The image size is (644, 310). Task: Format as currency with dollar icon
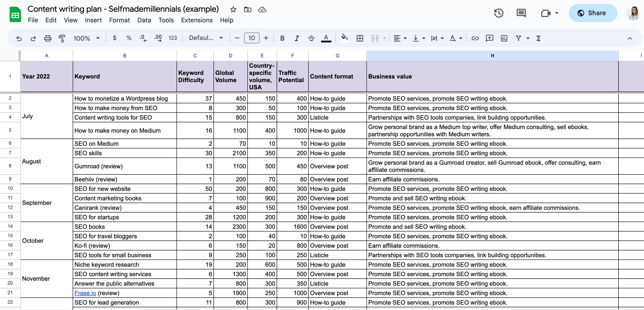pyautogui.click(x=115, y=38)
